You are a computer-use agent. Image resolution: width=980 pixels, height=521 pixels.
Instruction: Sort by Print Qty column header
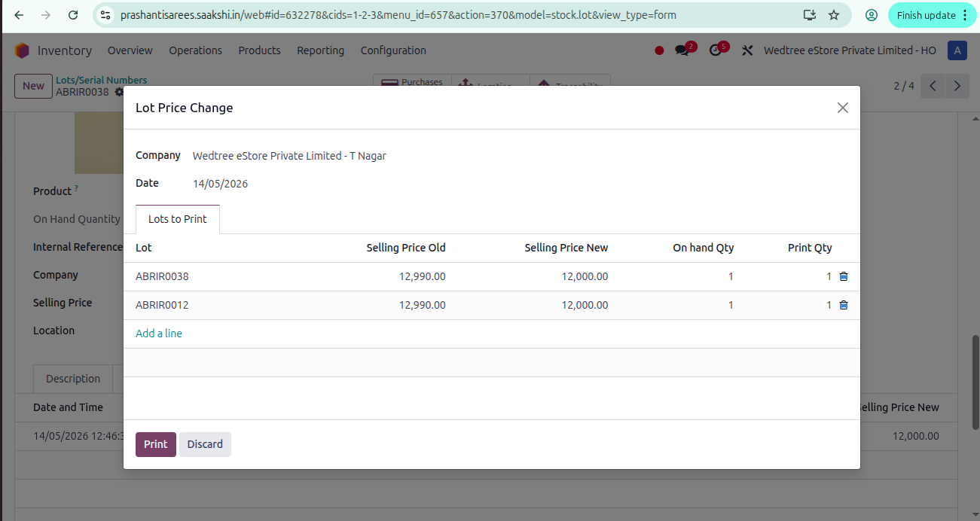tap(810, 248)
